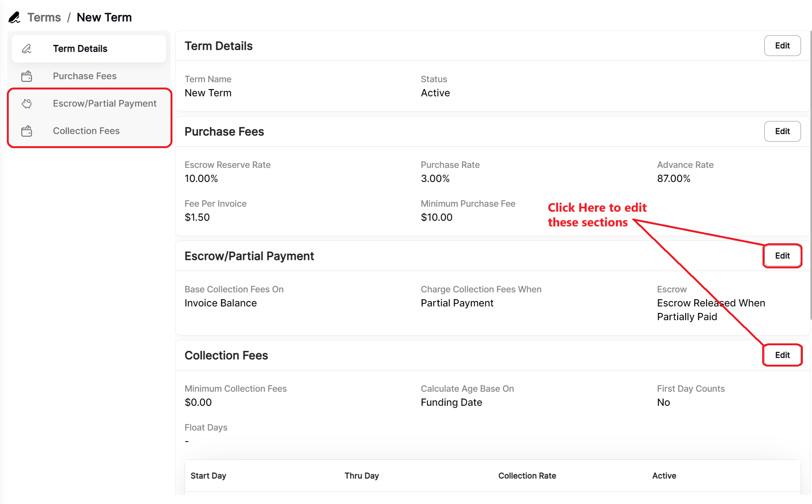
Task: Go to Purchase Fees sidebar item
Action: click(x=85, y=76)
